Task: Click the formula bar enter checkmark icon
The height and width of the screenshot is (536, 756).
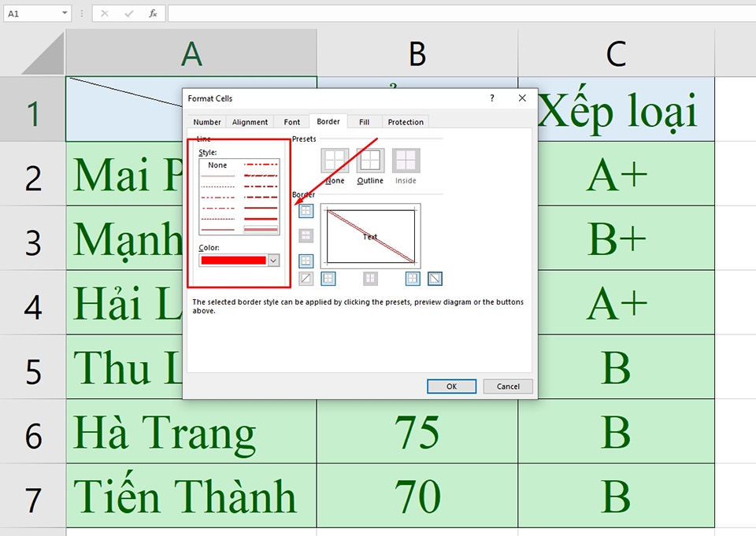Action: point(128,13)
